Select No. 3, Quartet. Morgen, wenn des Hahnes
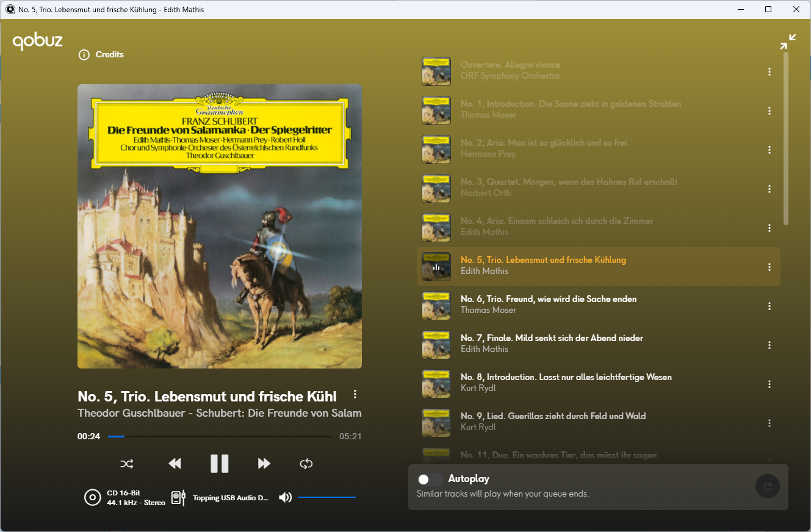Screen dimensions: 811x532 click(x=569, y=182)
